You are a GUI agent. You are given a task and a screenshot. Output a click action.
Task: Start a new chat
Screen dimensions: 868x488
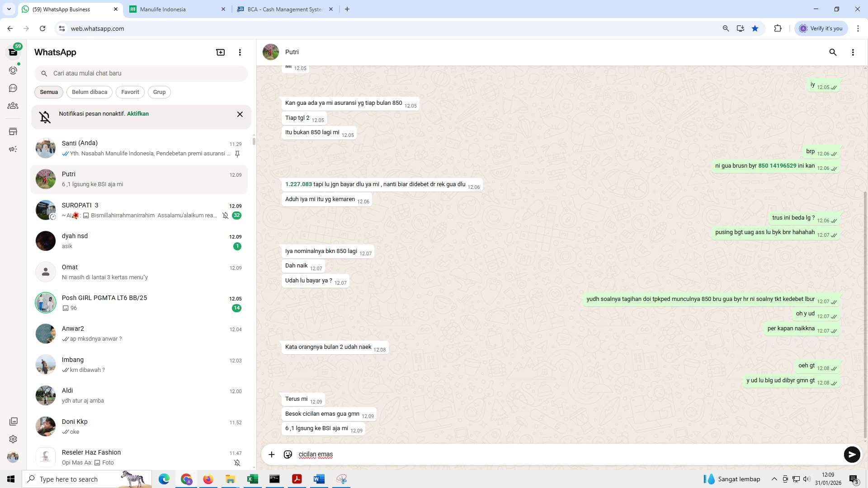point(220,52)
